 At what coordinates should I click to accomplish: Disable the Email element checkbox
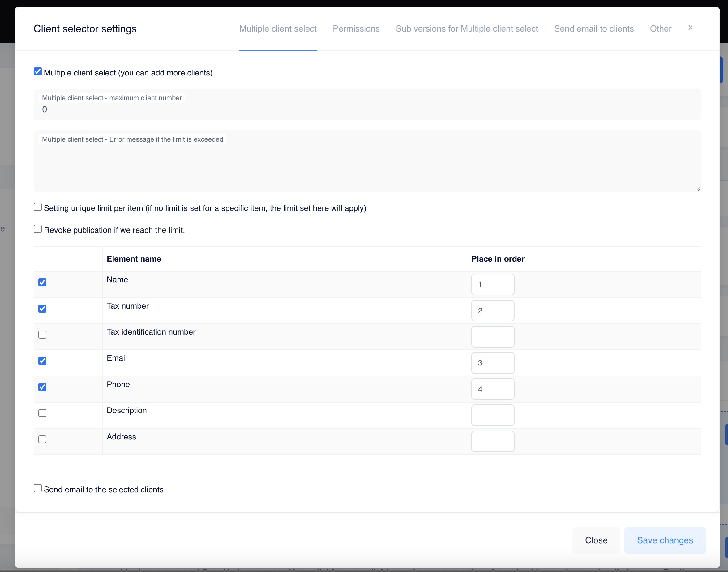tap(43, 361)
